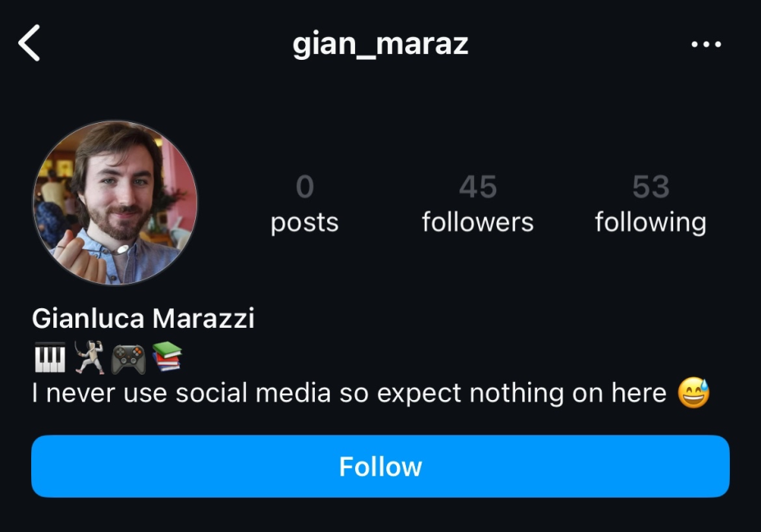Tap the 0 posts counter

[305, 205]
